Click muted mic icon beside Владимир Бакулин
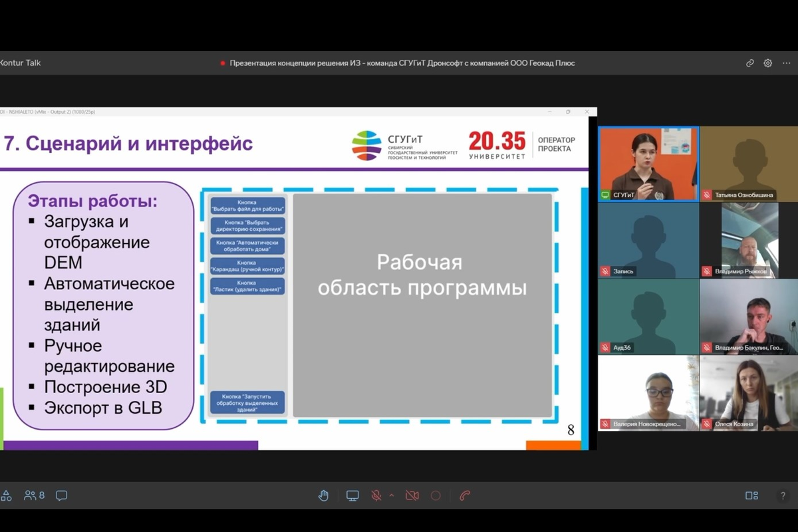 coord(707,348)
